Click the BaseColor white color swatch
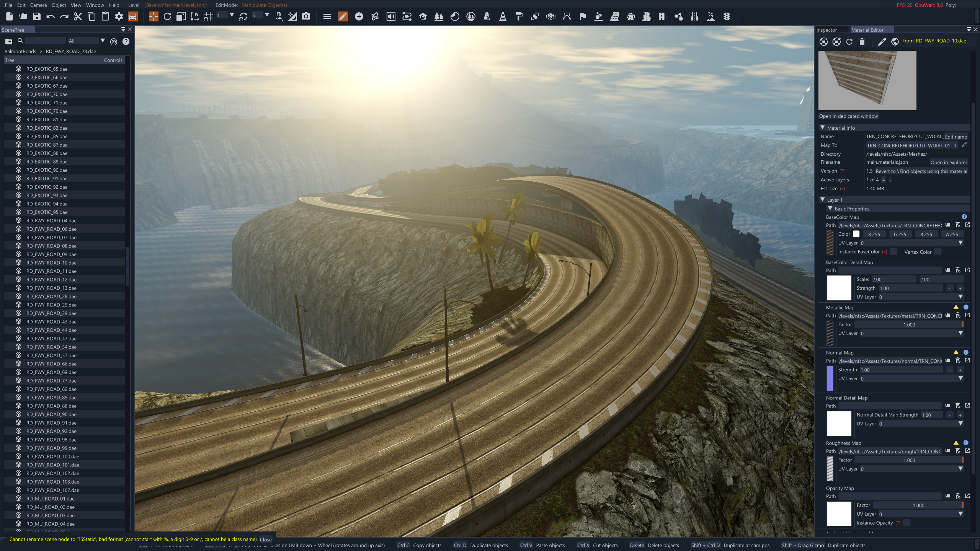The image size is (980, 551). [856, 234]
